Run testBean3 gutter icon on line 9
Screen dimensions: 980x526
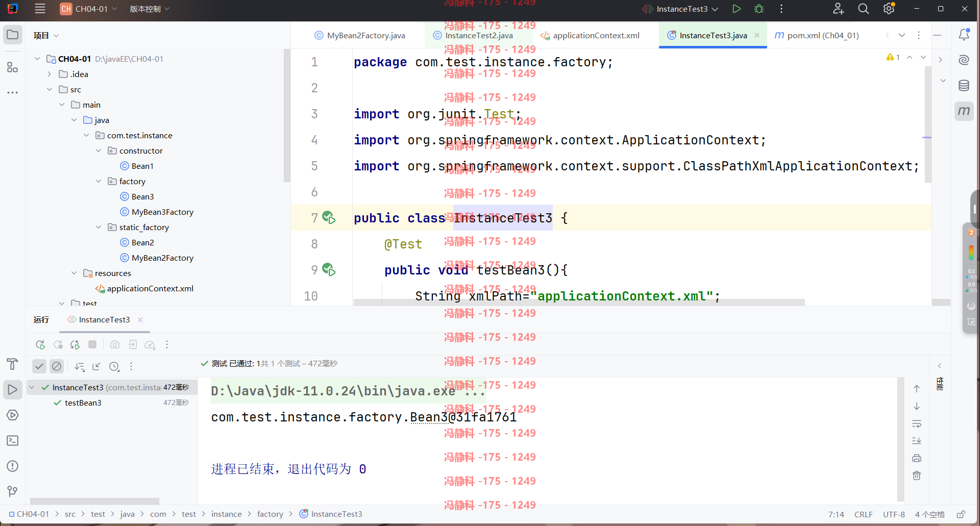329,270
